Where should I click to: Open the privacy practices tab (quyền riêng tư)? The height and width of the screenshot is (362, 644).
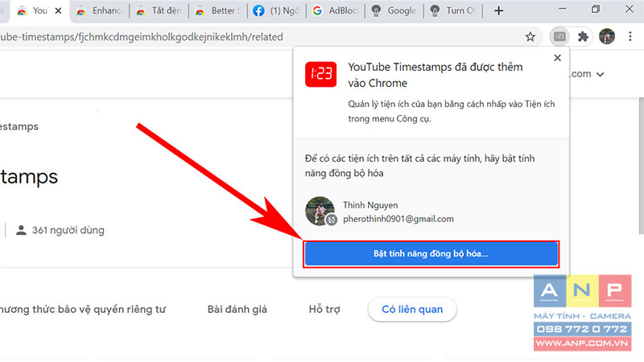tap(83, 310)
